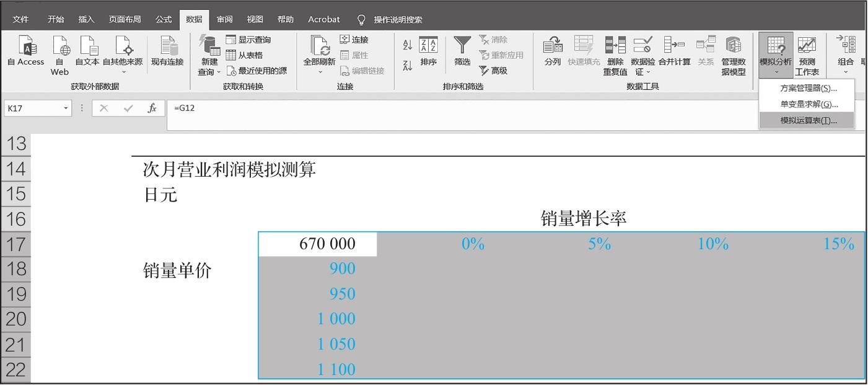Click 属性 properties in connections group
The image size is (868, 385).
click(x=354, y=55)
